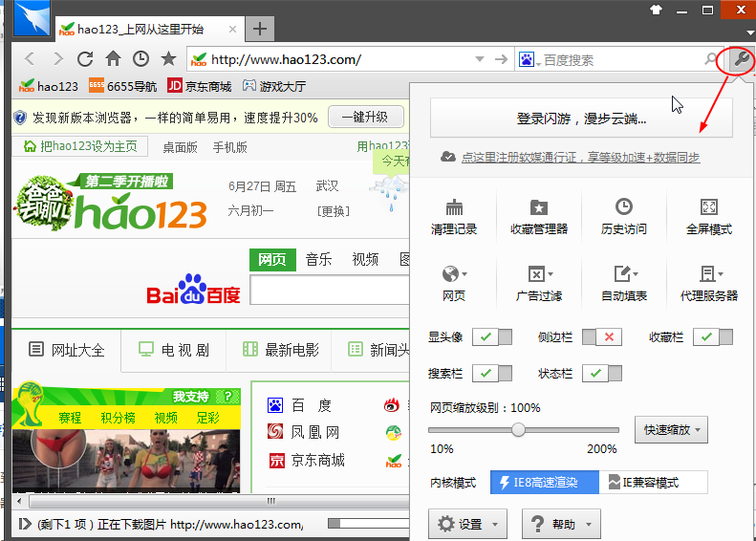Click the browser back arrow
756x541 pixels.
(x=30, y=59)
